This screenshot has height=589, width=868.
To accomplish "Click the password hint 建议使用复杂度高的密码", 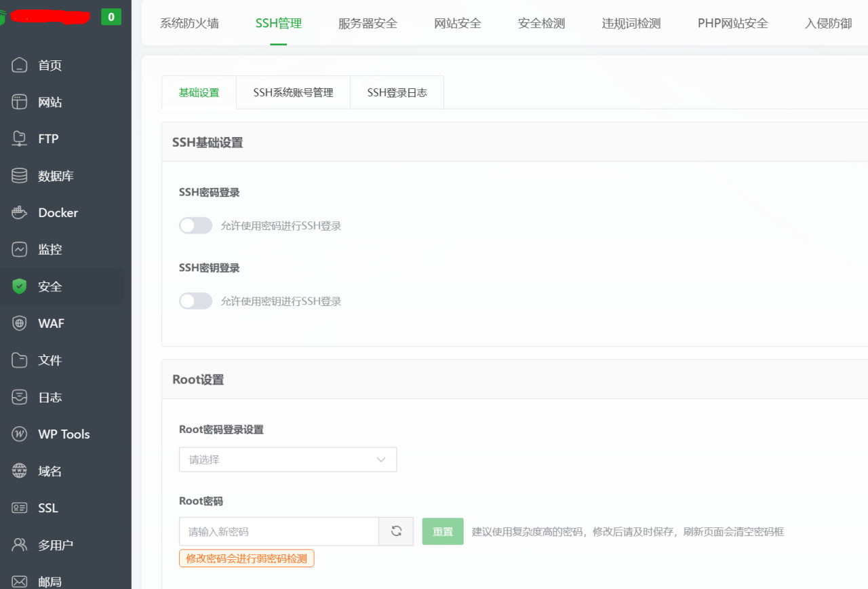I will coord(528,531).
